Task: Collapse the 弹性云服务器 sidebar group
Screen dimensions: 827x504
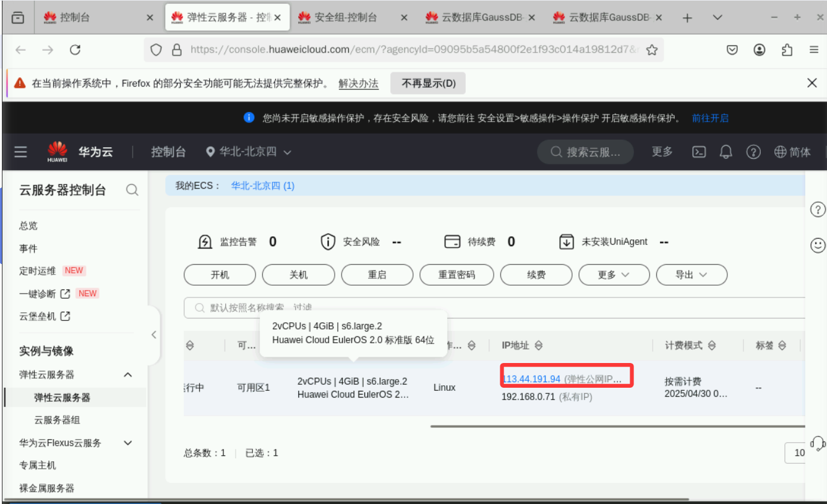Action: point(128,375)
